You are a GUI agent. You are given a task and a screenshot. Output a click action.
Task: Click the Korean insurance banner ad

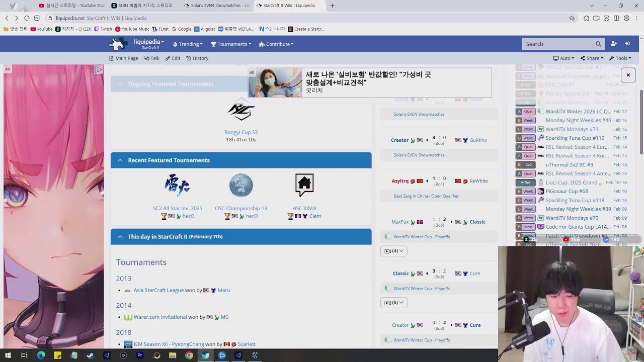(370, 83)
